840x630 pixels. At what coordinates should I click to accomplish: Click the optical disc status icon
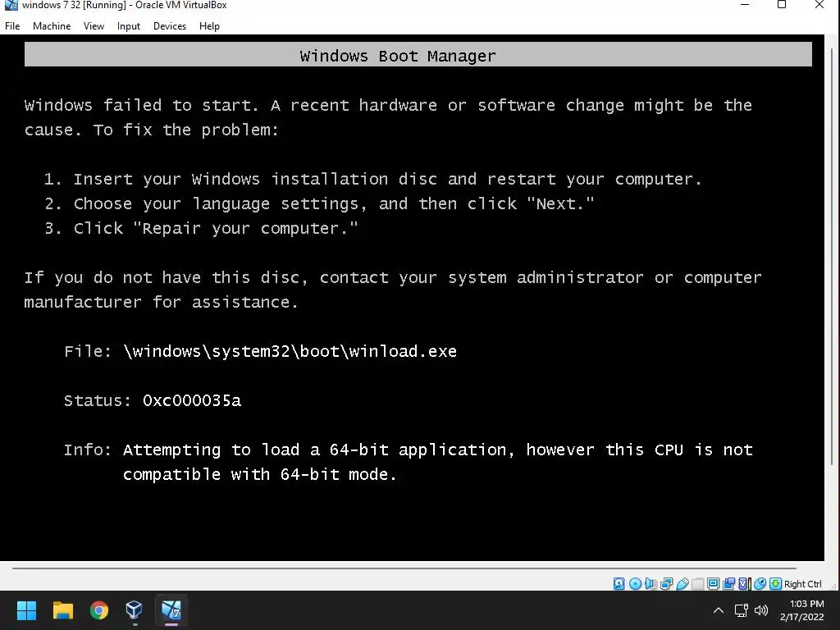pyautogui.click(x=636, y=583)
